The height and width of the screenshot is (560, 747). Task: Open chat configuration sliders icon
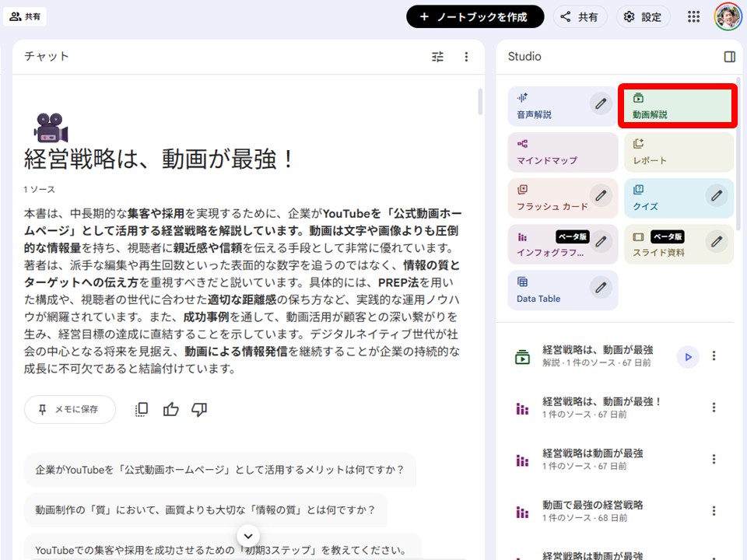coord(437,57)
